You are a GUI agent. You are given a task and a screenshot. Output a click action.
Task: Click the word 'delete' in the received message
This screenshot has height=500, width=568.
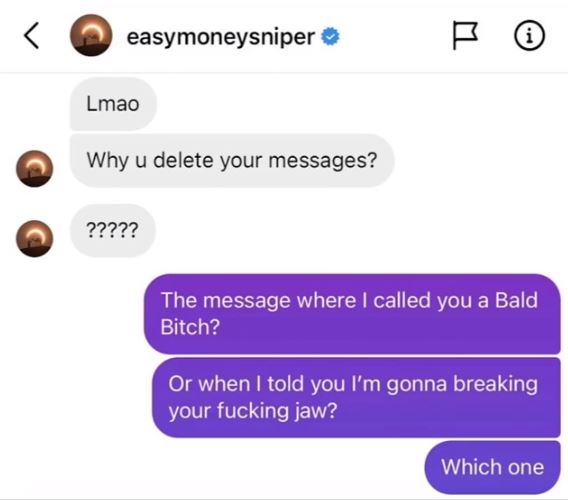pos(183,160)
